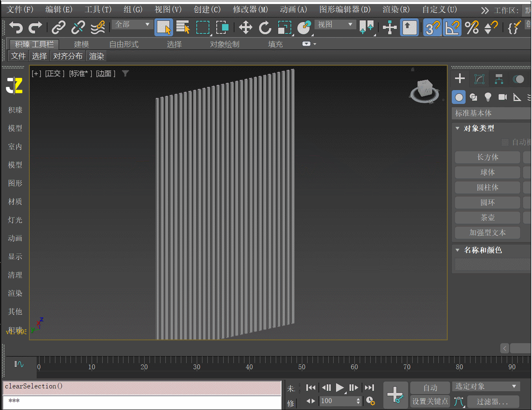Screen dimensions: 532x410
Task: Select the Cameras category icon
Action: [503, 97]
